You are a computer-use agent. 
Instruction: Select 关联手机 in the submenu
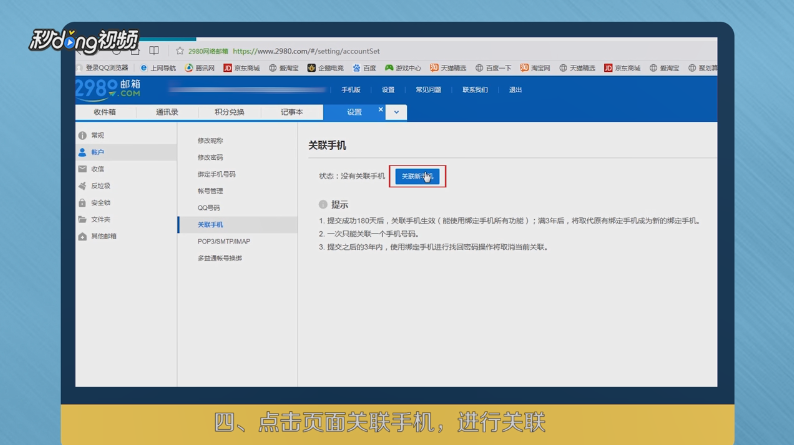237,224
